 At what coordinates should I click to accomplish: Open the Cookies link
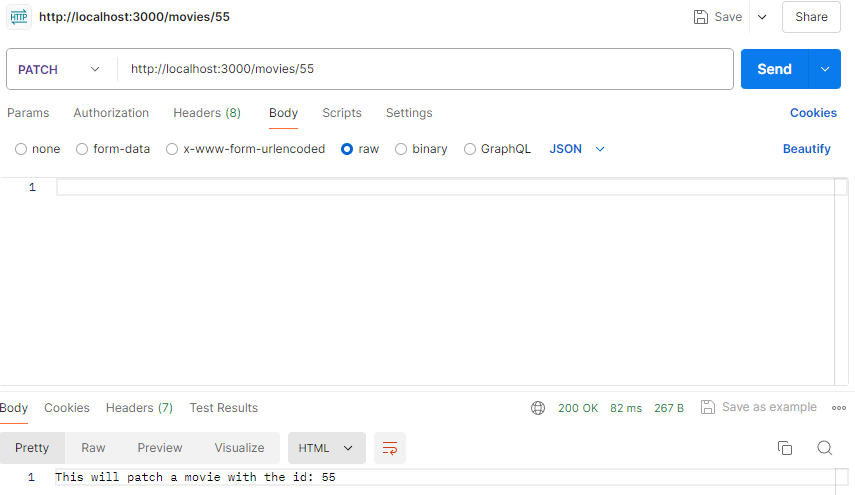[x=813, y=113]
